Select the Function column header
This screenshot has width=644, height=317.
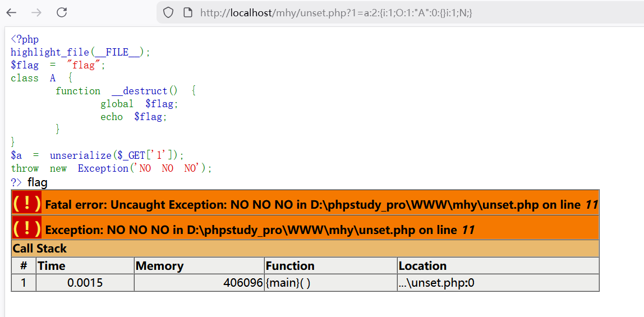coord(330,266)
